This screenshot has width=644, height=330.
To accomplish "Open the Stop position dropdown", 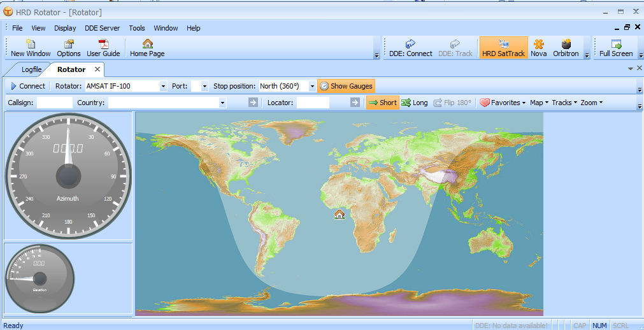I will (x=312, y=86).
